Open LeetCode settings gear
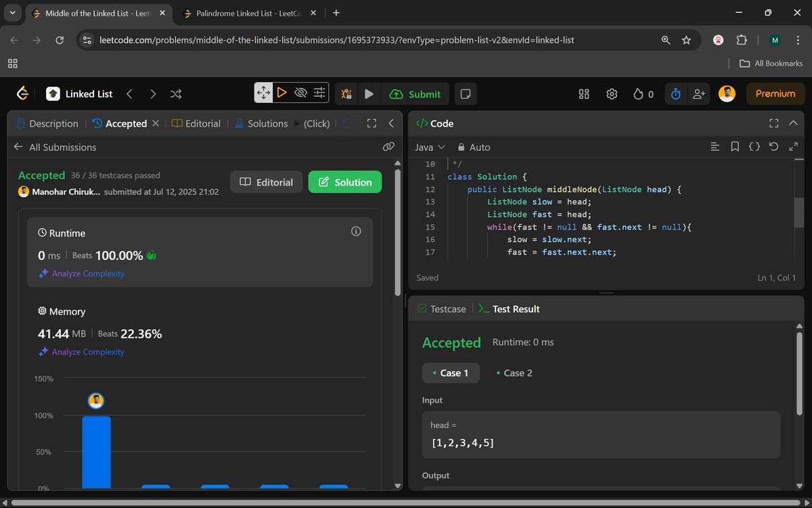812x508 pixels. point(612,94)
